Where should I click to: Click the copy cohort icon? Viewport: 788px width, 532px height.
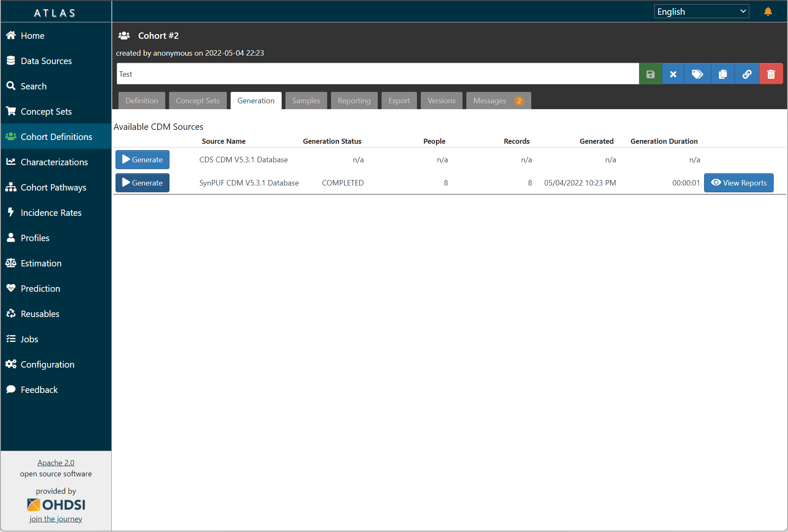(x=723, y=74)
